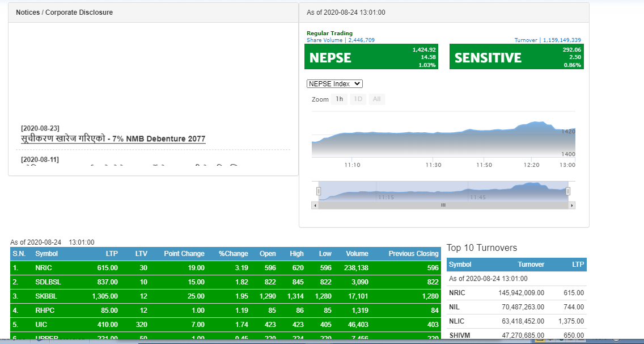Select SDLBSL symbol in the stock table

pos(48,282)
